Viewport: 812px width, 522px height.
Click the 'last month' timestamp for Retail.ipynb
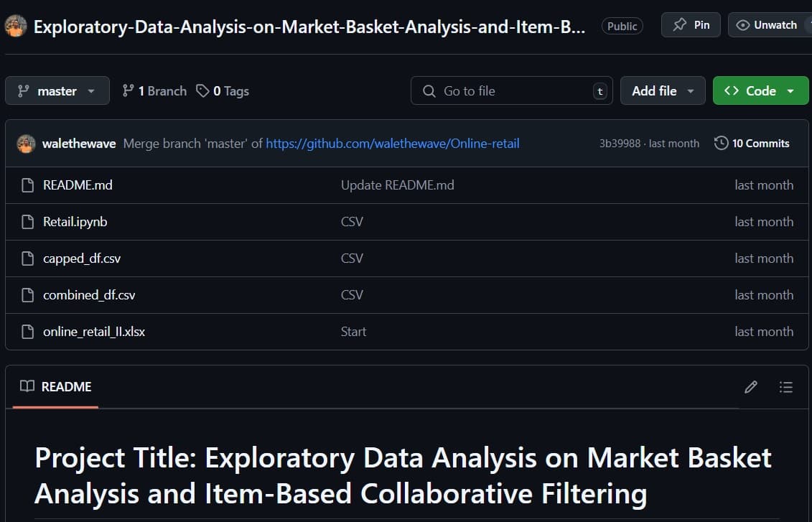[764, 222]
